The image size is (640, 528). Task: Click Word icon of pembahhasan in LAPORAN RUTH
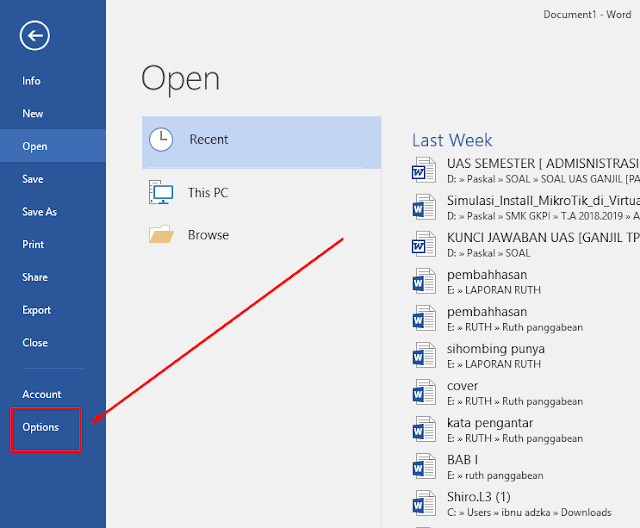[x=424, y=281]
